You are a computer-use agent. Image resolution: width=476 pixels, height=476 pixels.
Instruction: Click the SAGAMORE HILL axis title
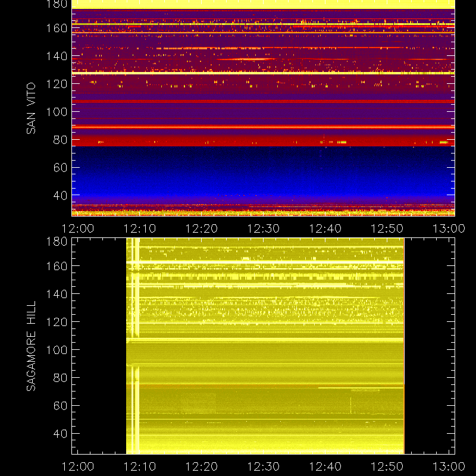pyautogui.click(x=31, y=346)
